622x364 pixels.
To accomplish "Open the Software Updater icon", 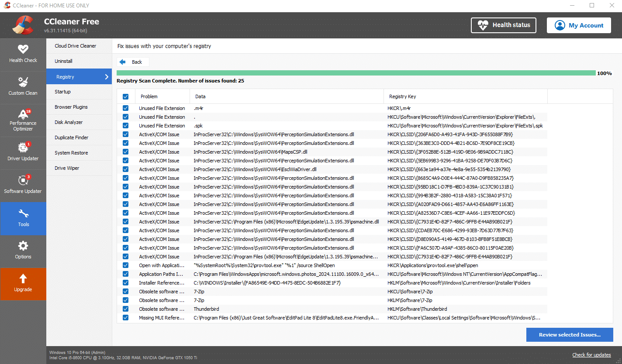I will point(23,180).
